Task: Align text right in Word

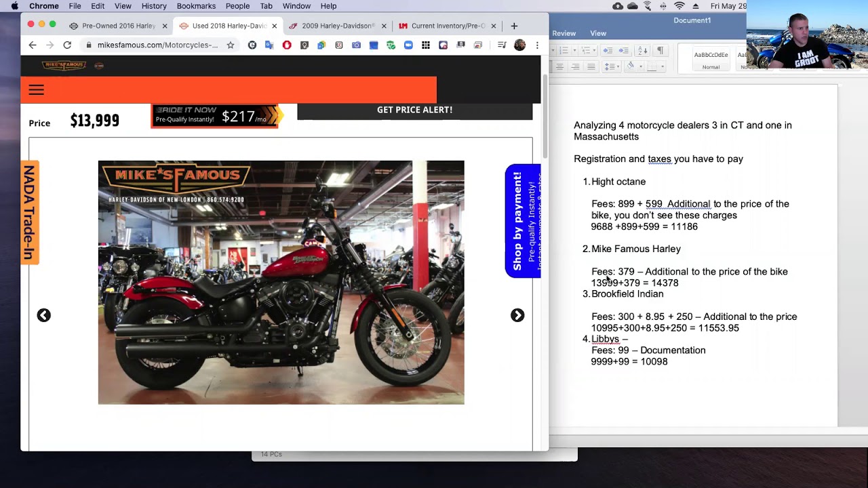Action: [x=575, y=66]
